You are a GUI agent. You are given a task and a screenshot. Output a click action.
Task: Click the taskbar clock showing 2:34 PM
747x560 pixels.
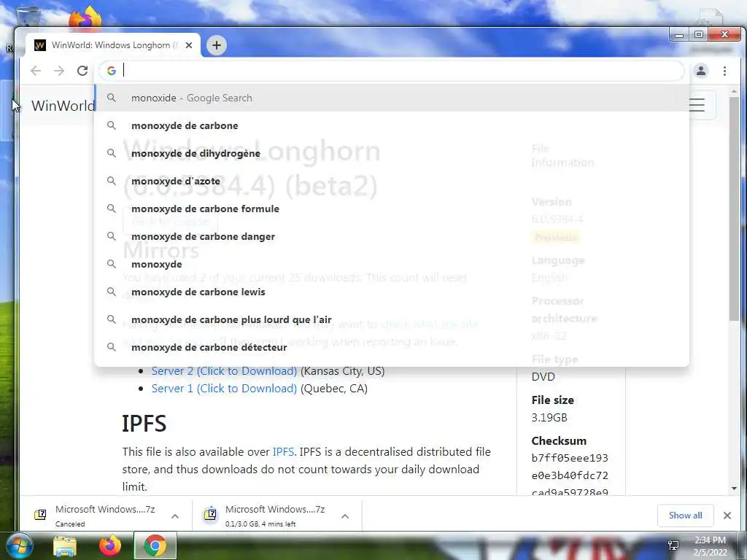pyautogui.click(x=710, y=546)
